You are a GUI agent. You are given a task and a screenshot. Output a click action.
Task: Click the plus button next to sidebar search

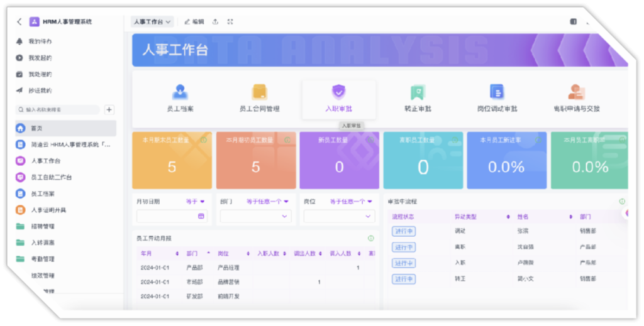pyautogui.click(x=109, y=110)
